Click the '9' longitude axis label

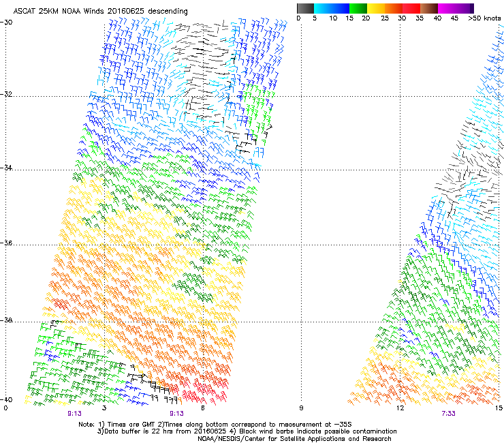point(301,408)
